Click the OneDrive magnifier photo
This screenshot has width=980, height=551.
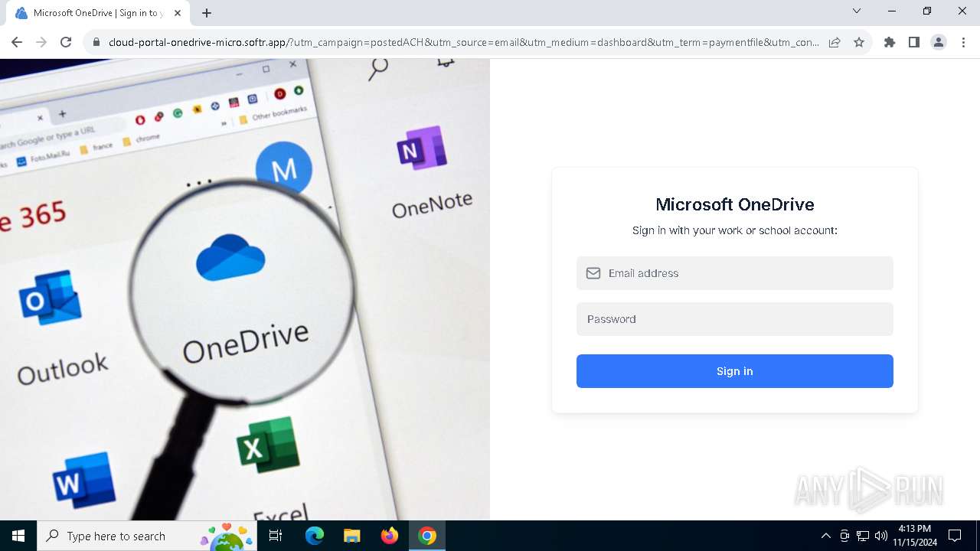pyautogui.click(x=245, y=289)
